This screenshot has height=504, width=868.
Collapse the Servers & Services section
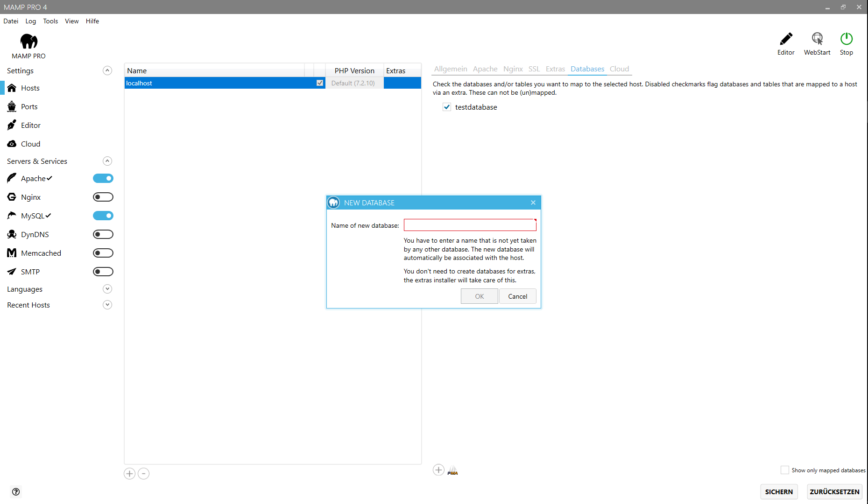coord(107,161)
